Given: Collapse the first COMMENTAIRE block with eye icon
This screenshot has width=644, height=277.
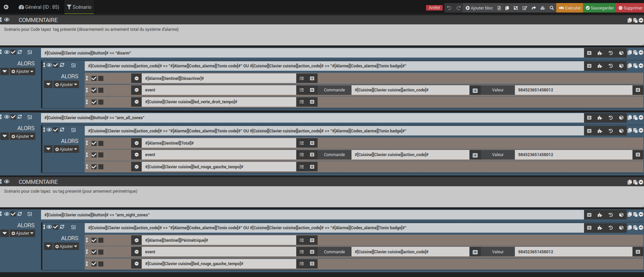Looking at the screenshot, I should pos(7,20).
